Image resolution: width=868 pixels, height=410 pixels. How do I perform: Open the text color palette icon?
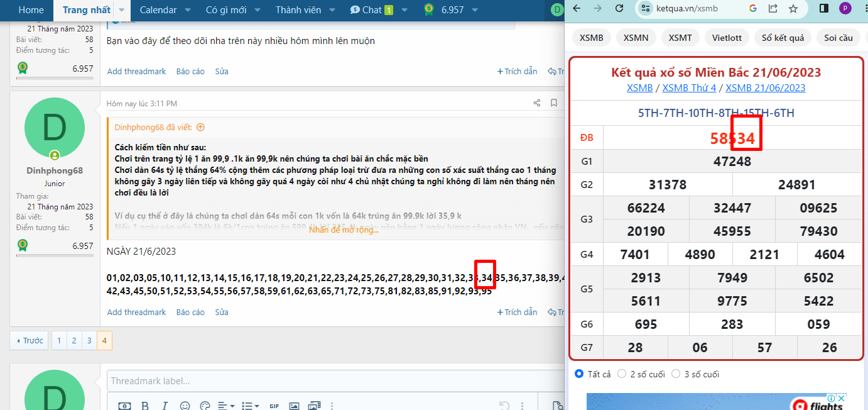[205, 406]
